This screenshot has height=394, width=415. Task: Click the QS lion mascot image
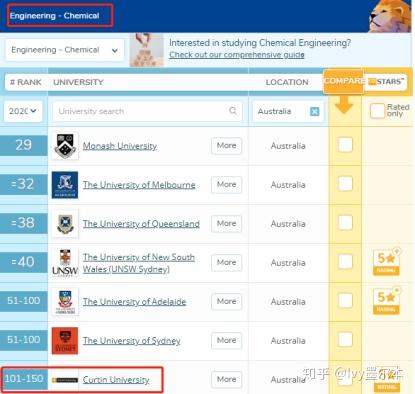[x=389, y=16]
